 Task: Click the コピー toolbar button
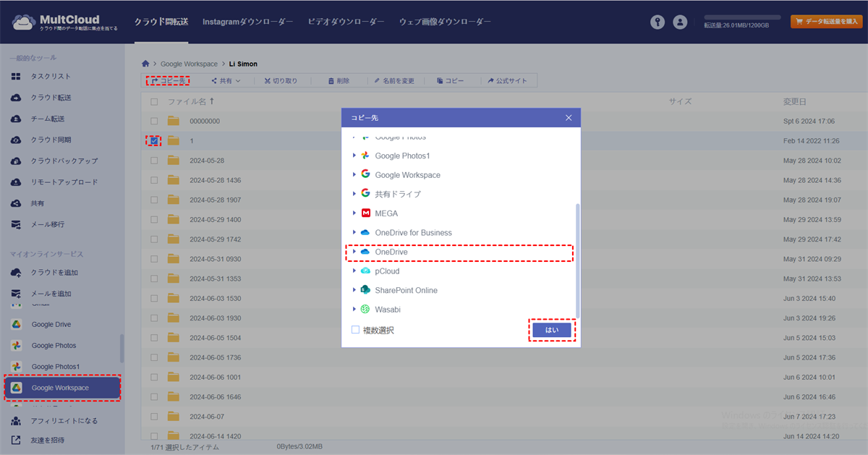coord(450,81)
